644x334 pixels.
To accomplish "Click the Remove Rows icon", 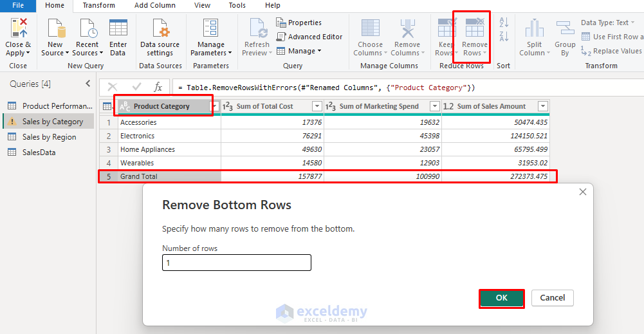I will (x=475, y=28).
